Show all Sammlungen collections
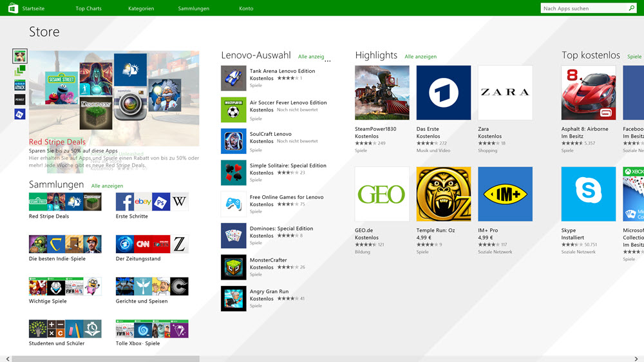 [x=107, y=186]
